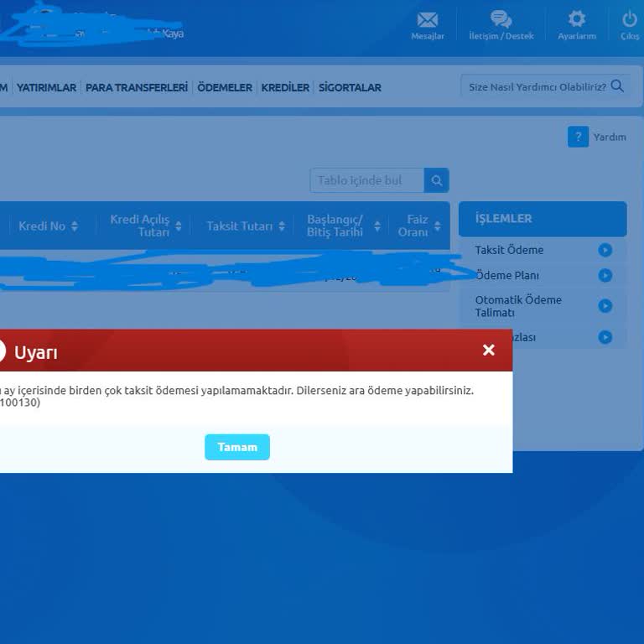Open Ayarlarım gear icon
Viewport: 644px width, 644px height.
tap(577, 19)
